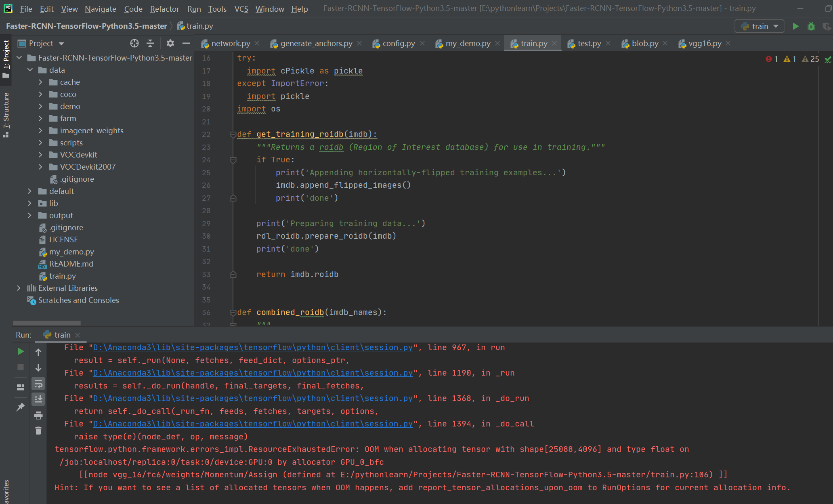
Task: Fold the get_training_roidb function
Action: pyautogui.click(x=233, y=134)
